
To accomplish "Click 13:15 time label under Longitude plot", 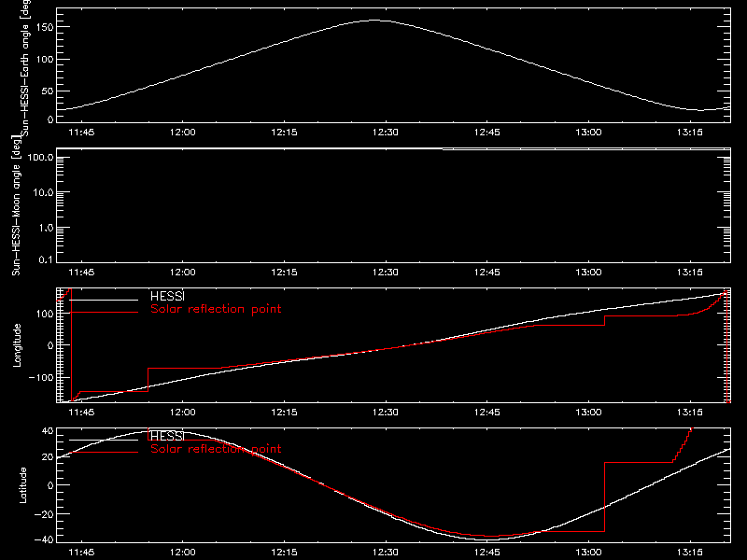I will 689,412.
